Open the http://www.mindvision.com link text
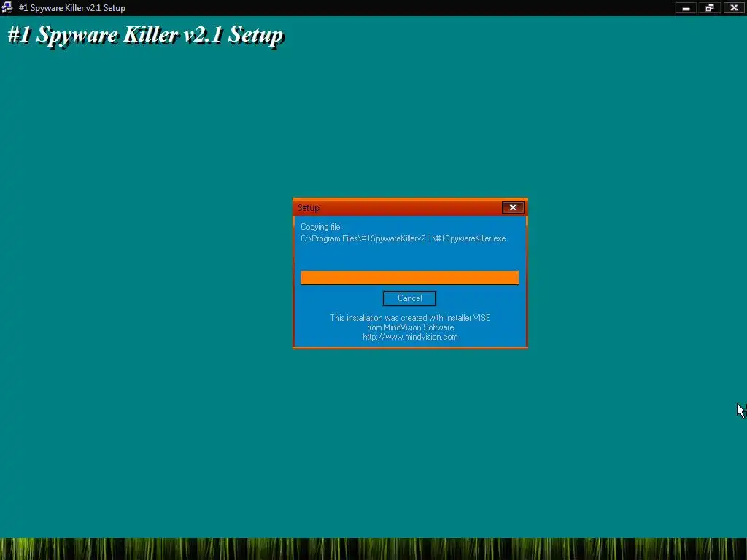 [410, 337]
